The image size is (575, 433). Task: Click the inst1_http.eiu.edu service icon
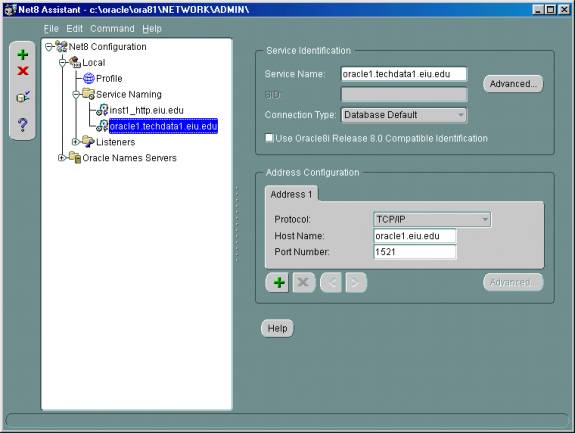(x=102, y=110)
